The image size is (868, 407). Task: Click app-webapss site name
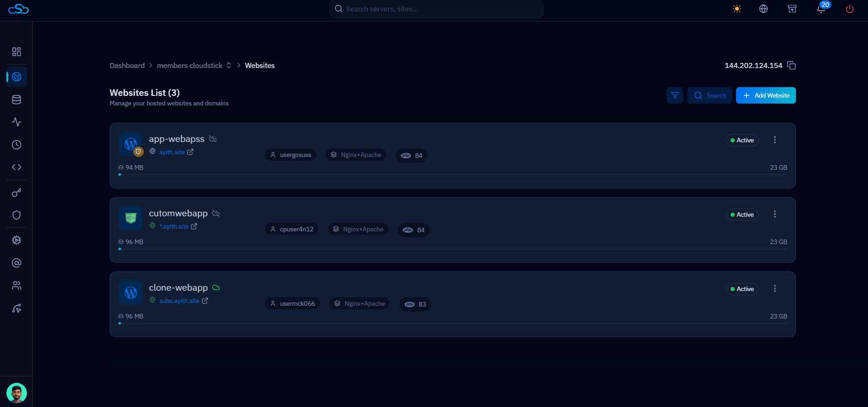(x=177, y=139)
